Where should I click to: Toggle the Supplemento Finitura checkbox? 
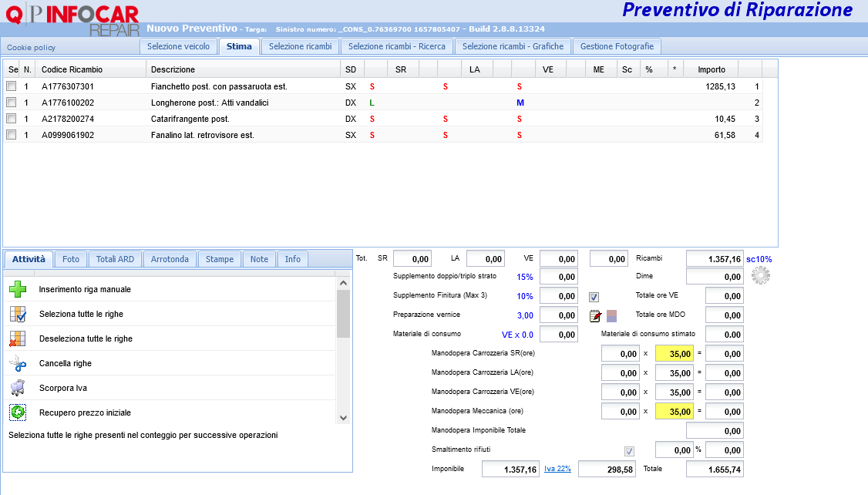(x=594, y=297)
